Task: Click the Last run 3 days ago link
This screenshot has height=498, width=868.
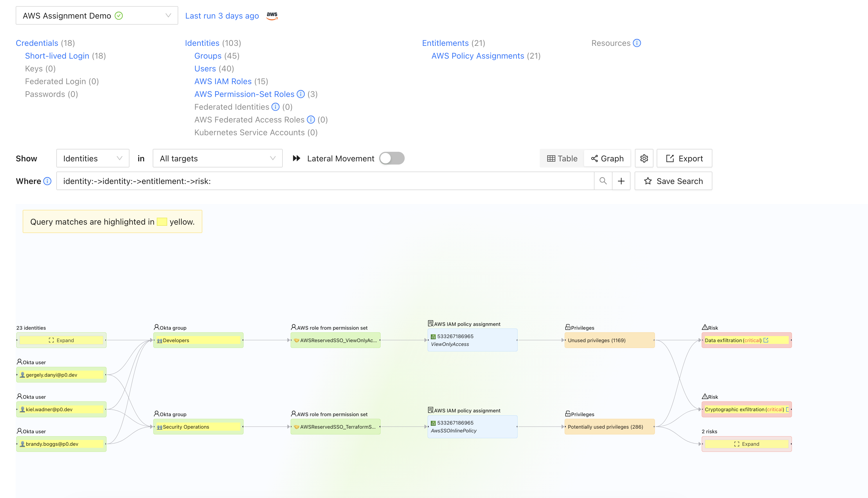Action: (x=222, y=16)
